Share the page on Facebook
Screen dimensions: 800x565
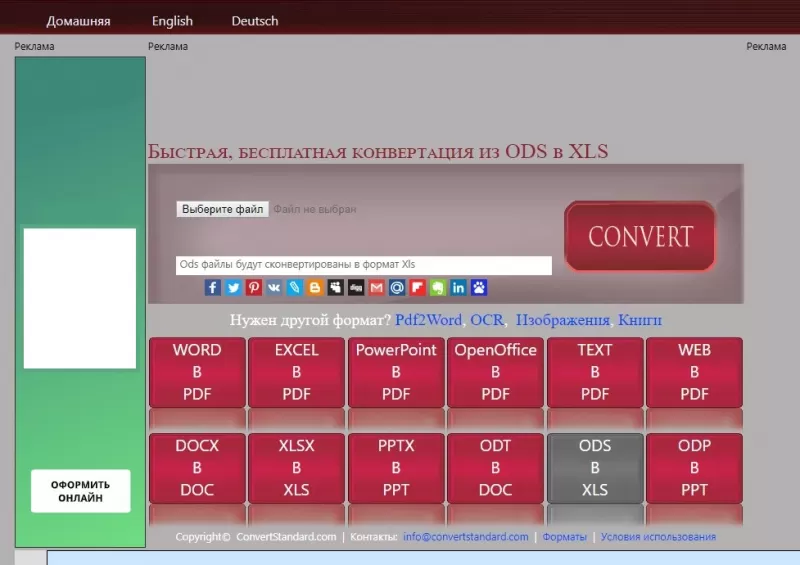pos(213,287)
